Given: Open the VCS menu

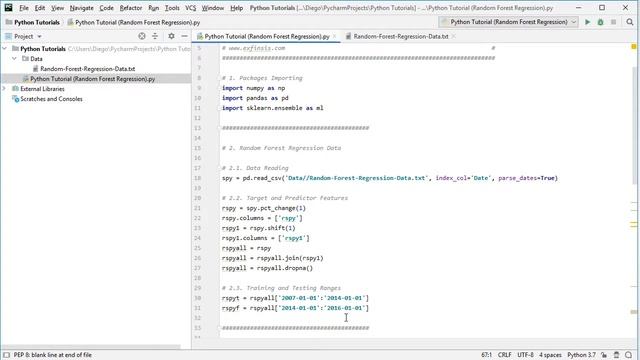Looking at the screenshot, I should coord(190,8).
